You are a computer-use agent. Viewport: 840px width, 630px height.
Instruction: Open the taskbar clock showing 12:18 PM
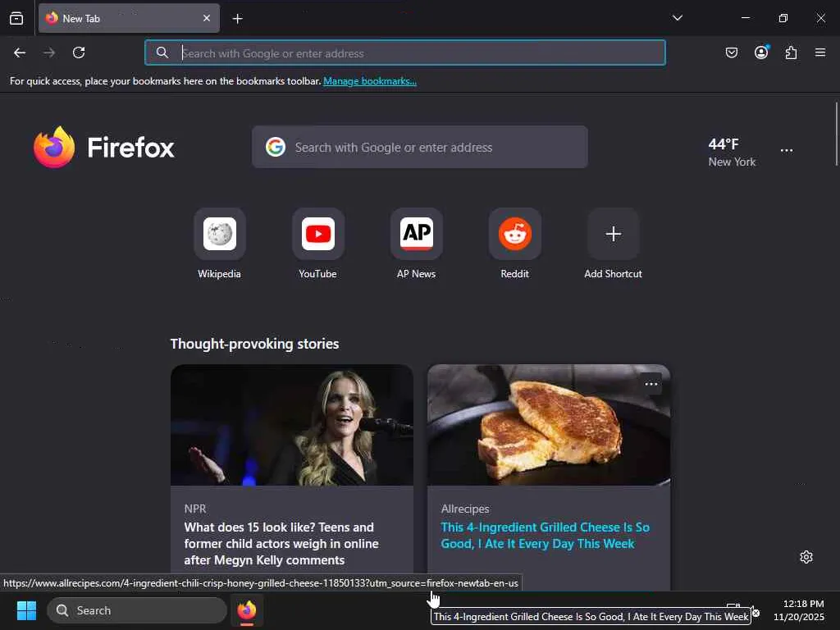pyautogui.click(x=799, y=610)
